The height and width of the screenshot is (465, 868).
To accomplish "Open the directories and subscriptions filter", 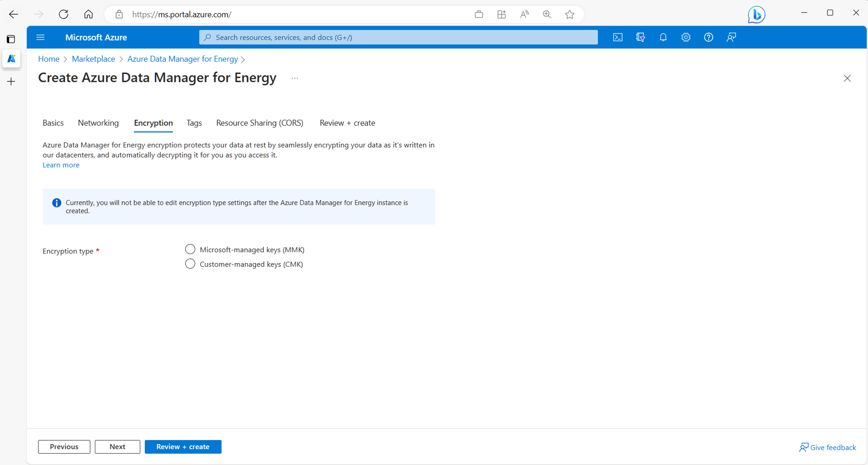I will tap(640, 37).
